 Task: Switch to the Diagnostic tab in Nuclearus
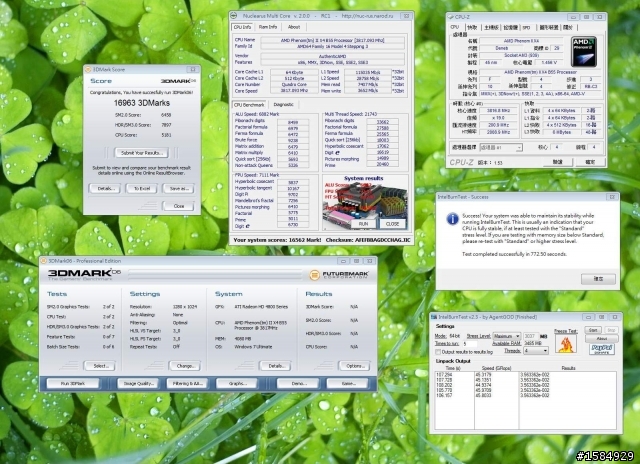click(283, 104)
